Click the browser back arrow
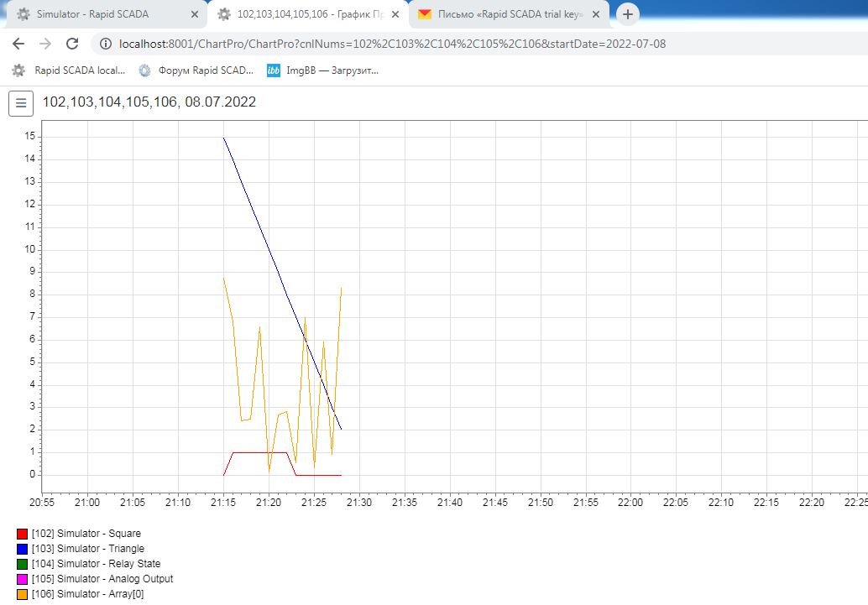This screenshot has height=605, width=868. (18, 44)
